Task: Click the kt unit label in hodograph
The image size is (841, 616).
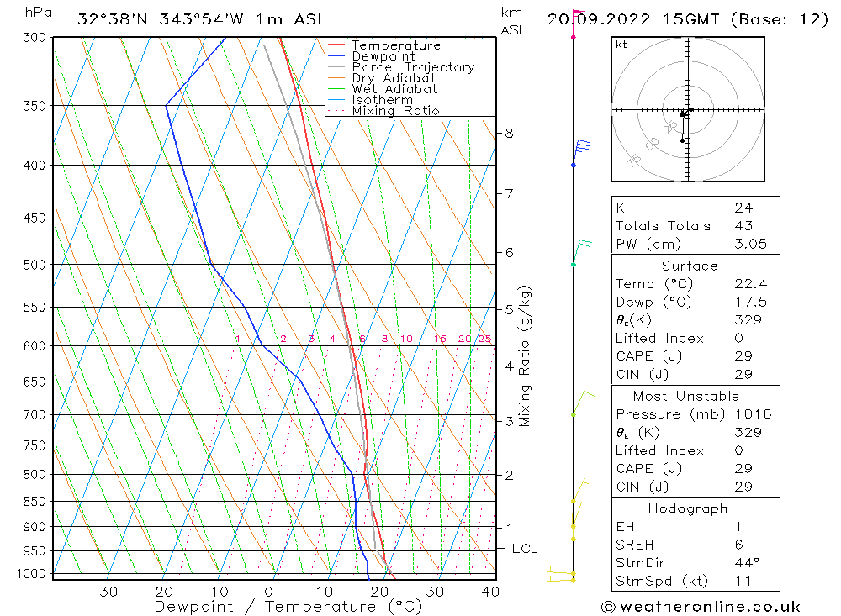Action: tap(621, 45)
